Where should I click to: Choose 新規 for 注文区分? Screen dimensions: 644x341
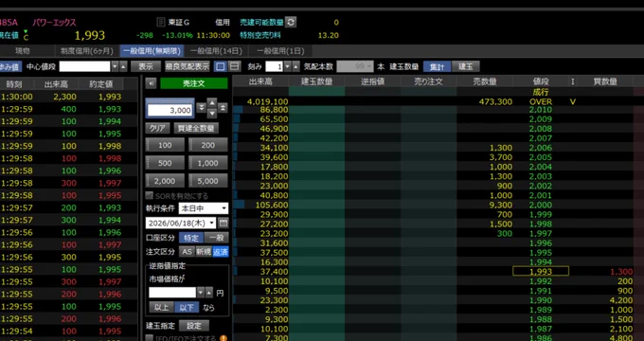[x=204, y=252]
